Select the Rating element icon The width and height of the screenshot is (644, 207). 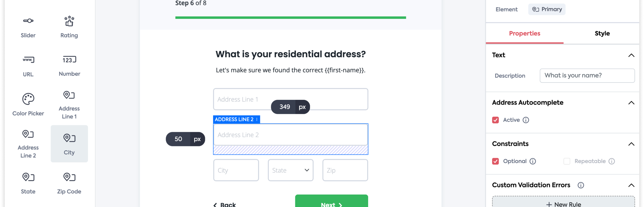[x=69, y=21]
